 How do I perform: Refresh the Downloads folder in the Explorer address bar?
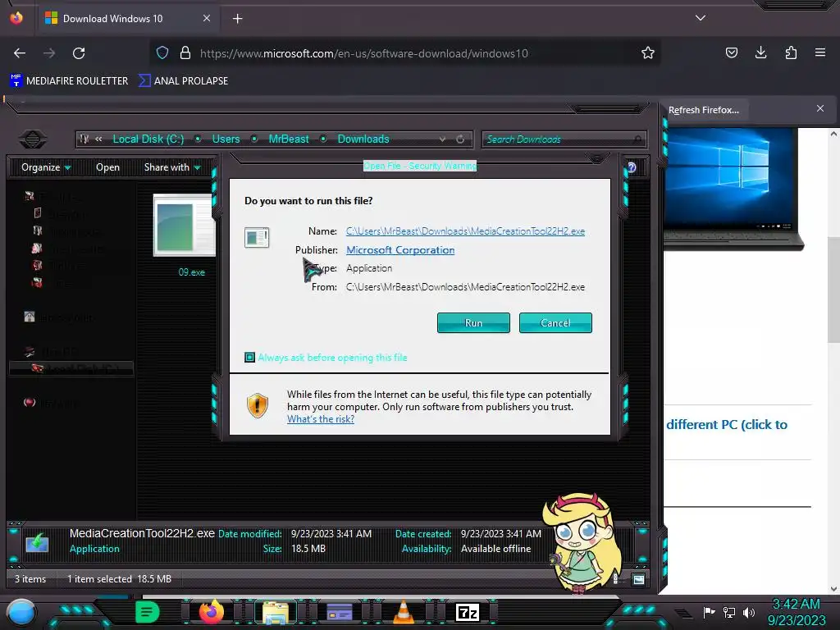(x=460, y=139)
